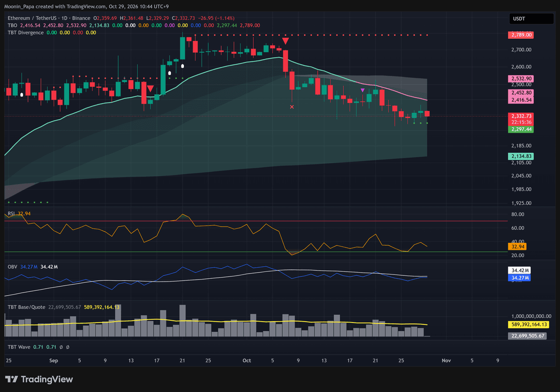Click the purple down-triangle signal marker
This screenshot has width=560, height=392.
point(363,90)
